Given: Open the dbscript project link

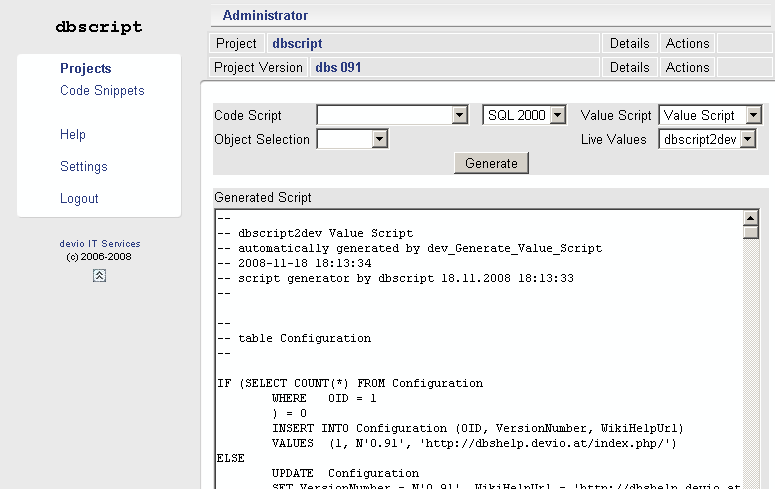Looking at the screenshot, I should pos(297,44).
